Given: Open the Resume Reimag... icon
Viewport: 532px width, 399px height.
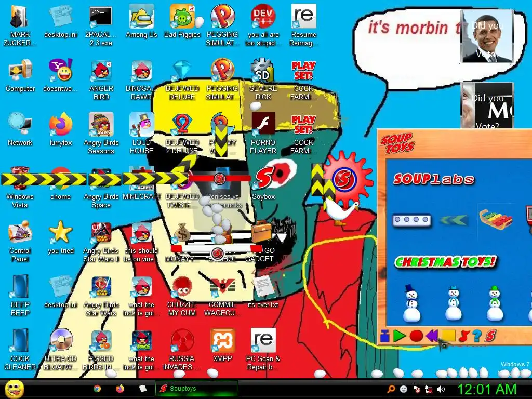Looking at the screenshot, I should (x=303, y=25).
